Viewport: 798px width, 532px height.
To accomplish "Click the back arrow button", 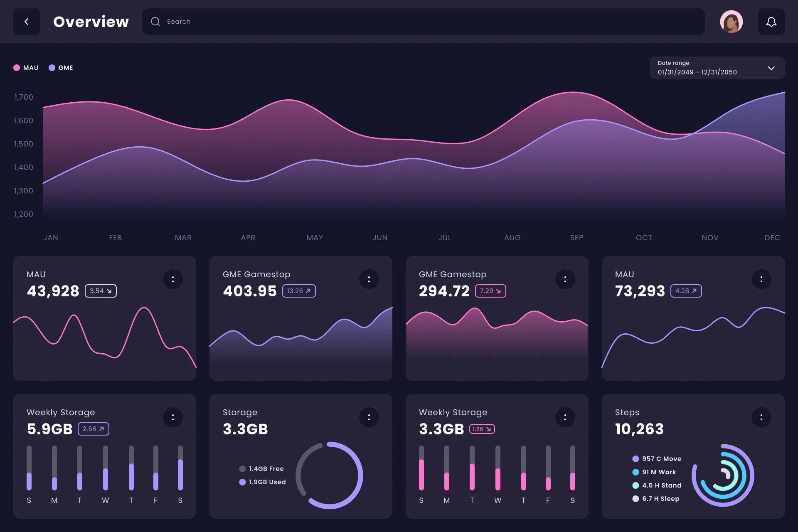I will pyautogui.click(x=27, y=22).
